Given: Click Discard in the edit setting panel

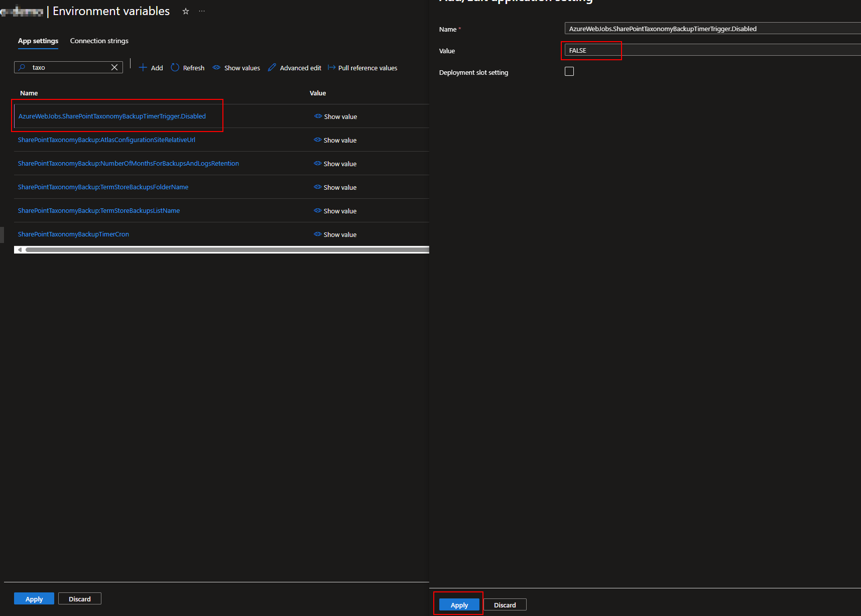Looking at the screenshot, I should tap(505, 605).
